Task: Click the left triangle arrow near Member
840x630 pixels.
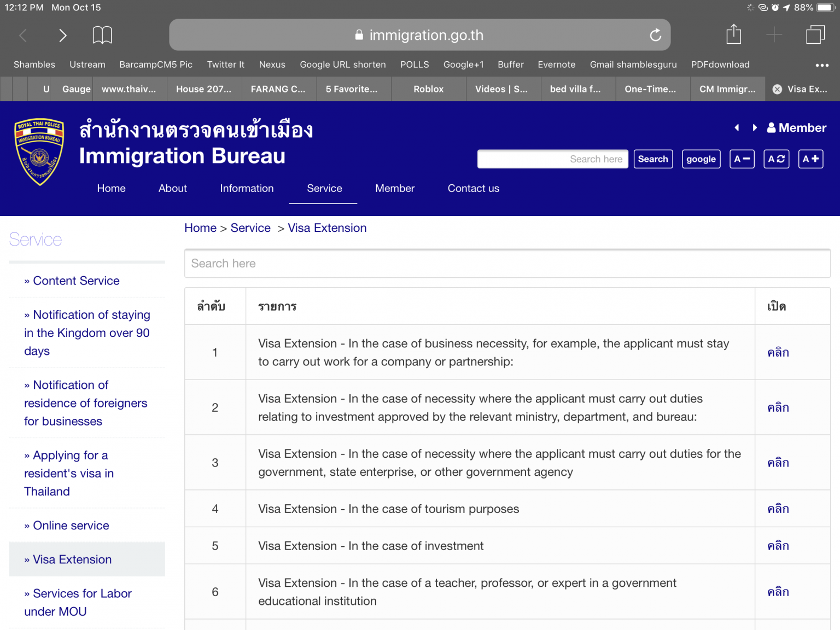Action: coord(737,128)
